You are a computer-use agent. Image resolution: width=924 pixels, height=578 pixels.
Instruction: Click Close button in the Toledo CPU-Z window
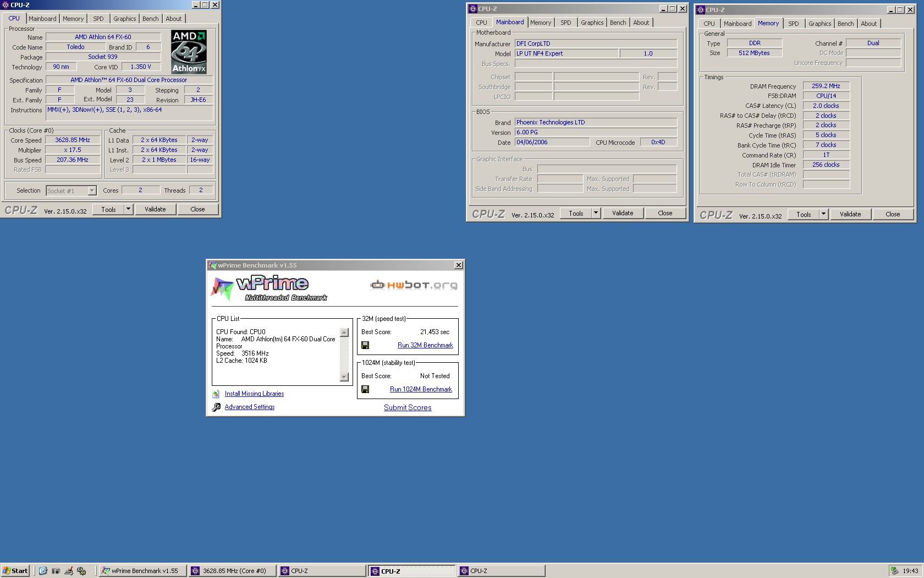[197, 209]
